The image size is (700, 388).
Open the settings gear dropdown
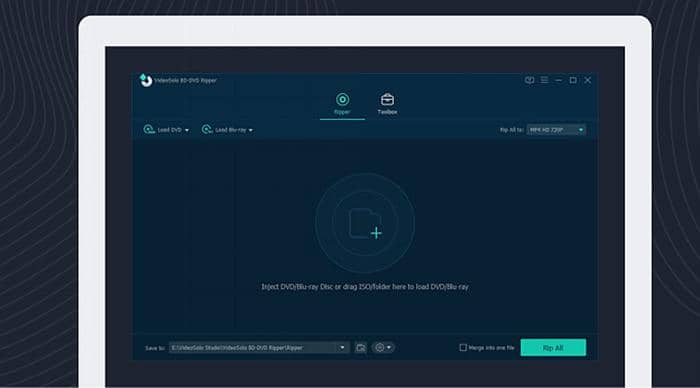[x=383, y=347]
